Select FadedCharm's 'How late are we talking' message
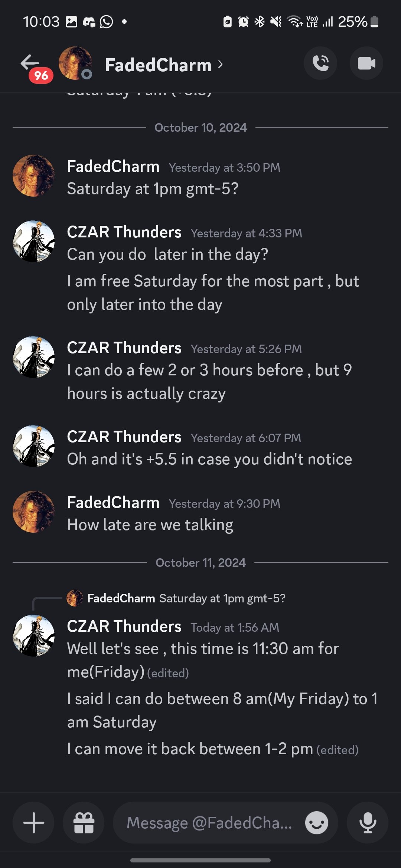The width and height of the screenshot is (401, 868). [150, 525]
